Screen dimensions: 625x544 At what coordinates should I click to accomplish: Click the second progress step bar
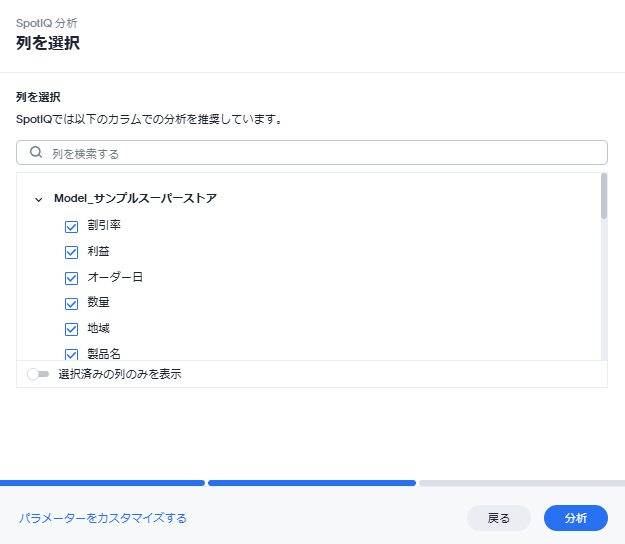311,483
